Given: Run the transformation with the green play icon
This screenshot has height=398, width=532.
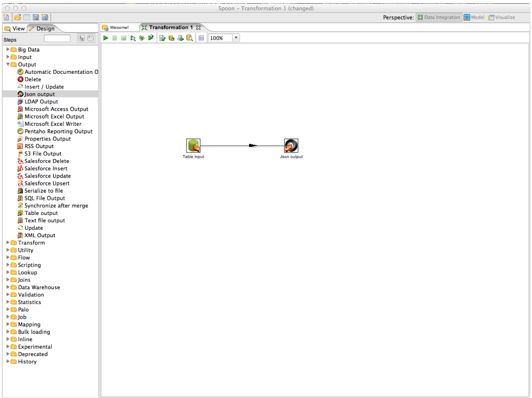Looking at the screenshot, I should (105, 38).
